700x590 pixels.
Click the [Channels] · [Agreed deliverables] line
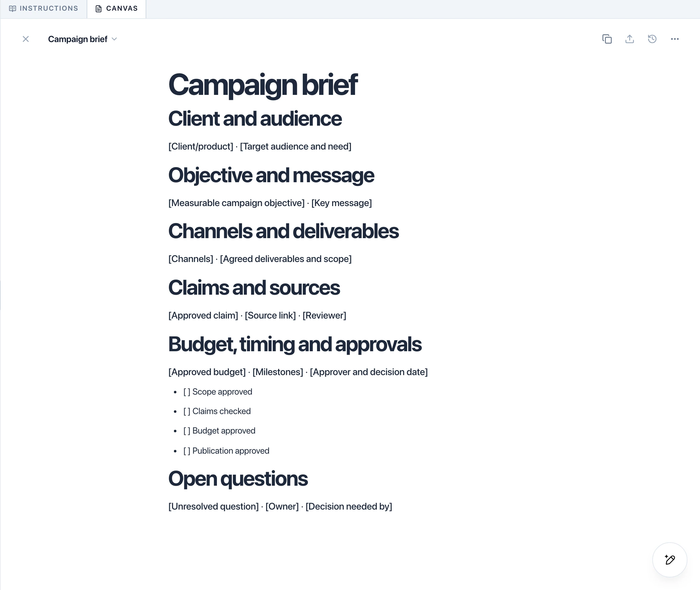pyautogui.click(x=260, y=259)
